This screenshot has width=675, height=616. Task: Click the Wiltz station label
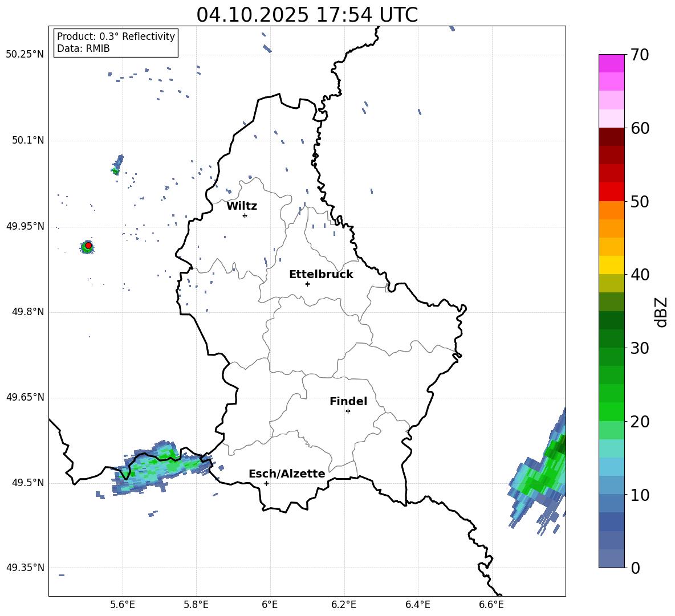[242, 206]
